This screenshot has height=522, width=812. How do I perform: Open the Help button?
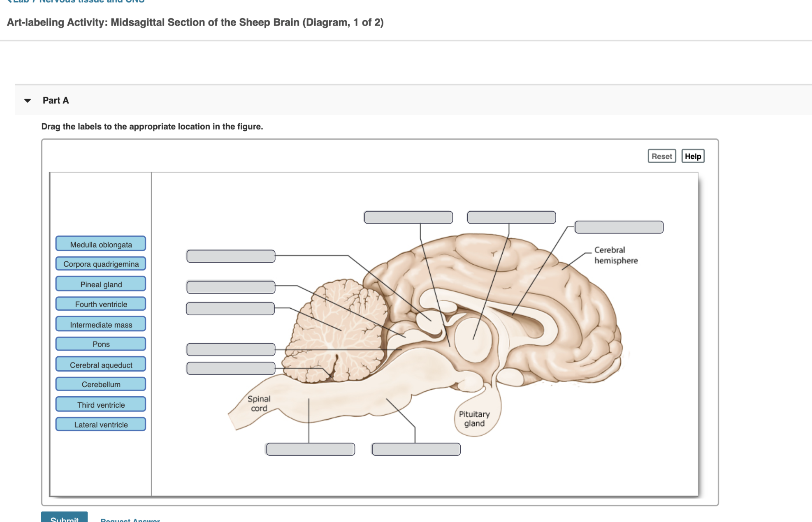(x=693, y=156)
